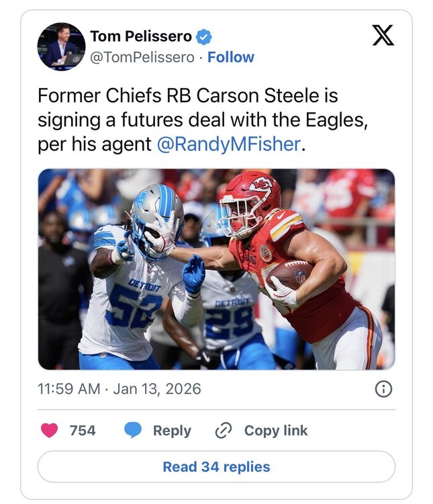Open the @RandyMFisher mention
The image size is (433, 504).
click(x=228, y=145)
